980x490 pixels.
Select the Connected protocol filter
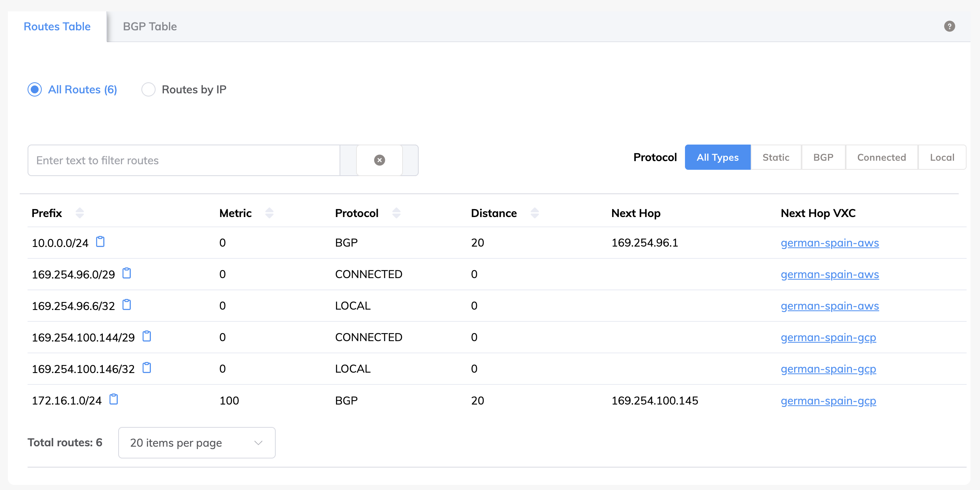(881, 157)
